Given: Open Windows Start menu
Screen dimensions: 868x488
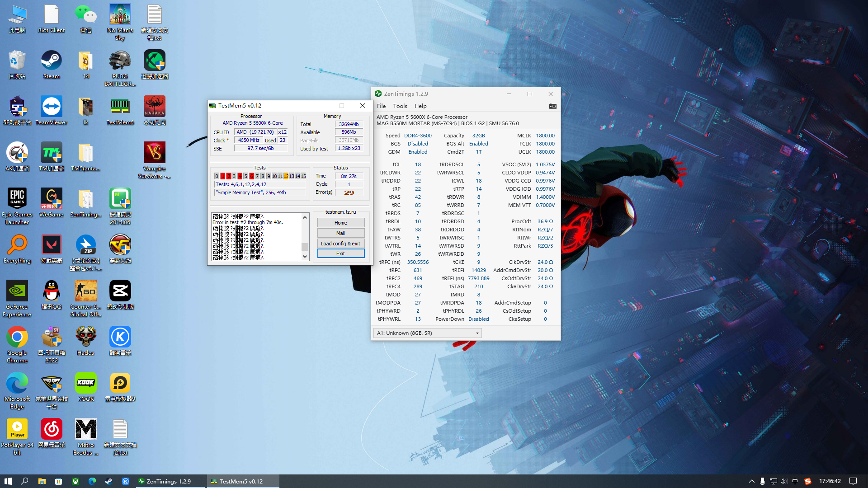Looking at the screenshot, I should [x=8, y=481].
